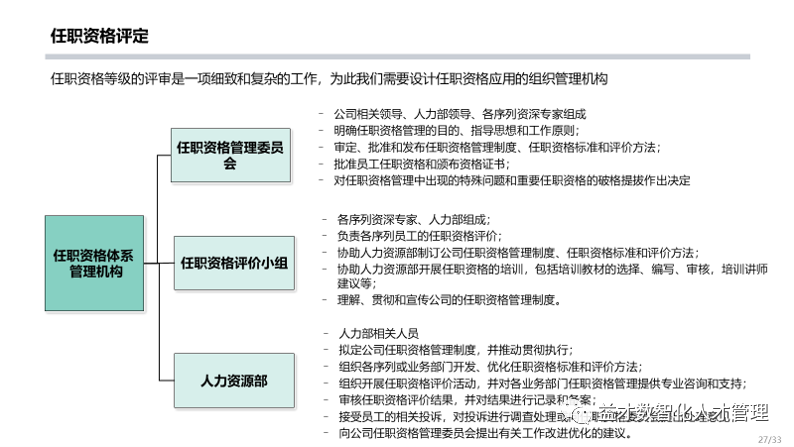Select the 任职资格体系管理机构 root box
The height and width of the screenshot is (447, 794).
click(94, 263)
